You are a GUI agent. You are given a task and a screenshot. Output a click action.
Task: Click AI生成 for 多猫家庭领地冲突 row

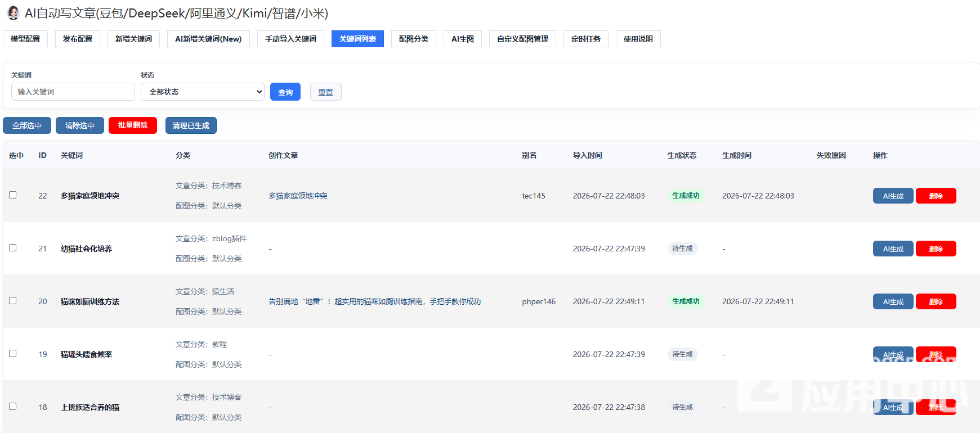tap(893, 196)
